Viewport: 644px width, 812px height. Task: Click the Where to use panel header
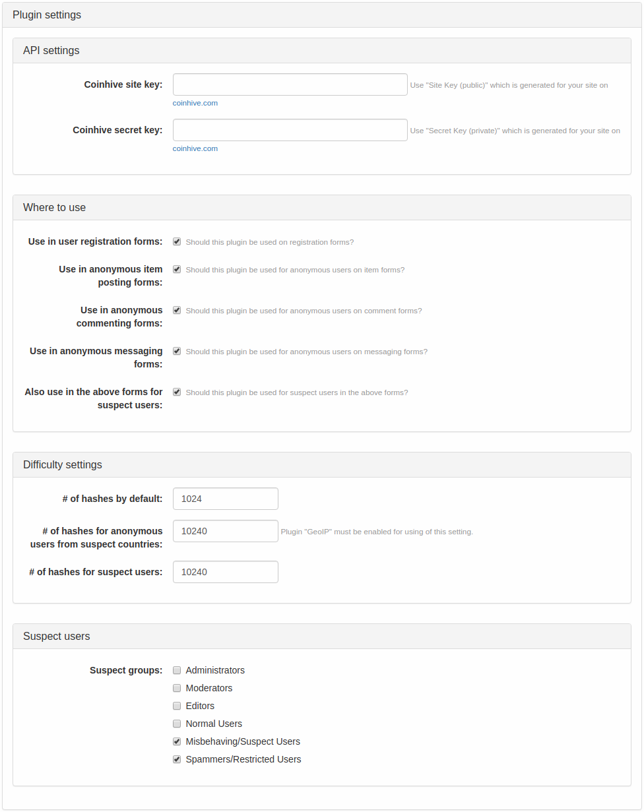coord(322,208)
